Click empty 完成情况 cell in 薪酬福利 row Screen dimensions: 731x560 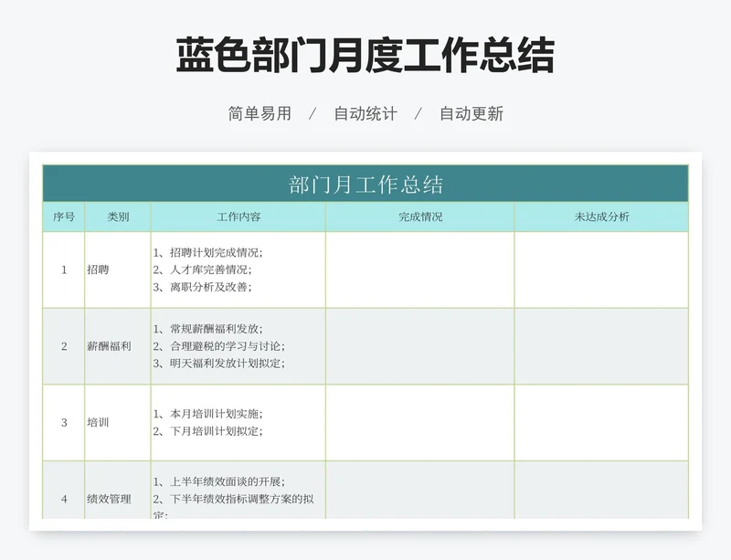(x=420, y=346)
